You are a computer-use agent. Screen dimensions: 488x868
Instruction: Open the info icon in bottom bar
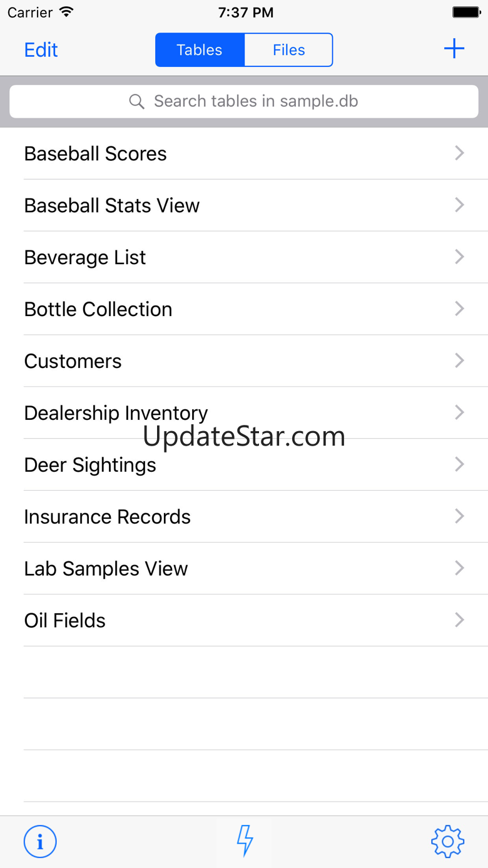(x=40, y=841)
